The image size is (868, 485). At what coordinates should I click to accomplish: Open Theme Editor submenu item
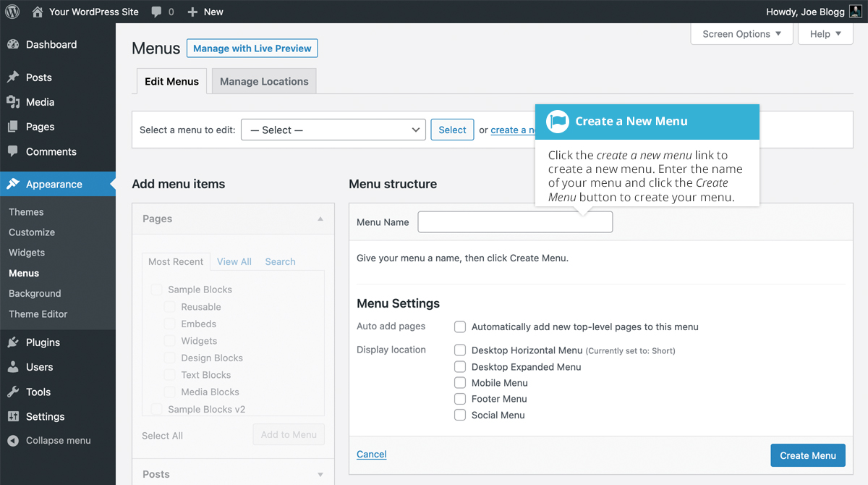pyautogui.click(x=38, y=314)
